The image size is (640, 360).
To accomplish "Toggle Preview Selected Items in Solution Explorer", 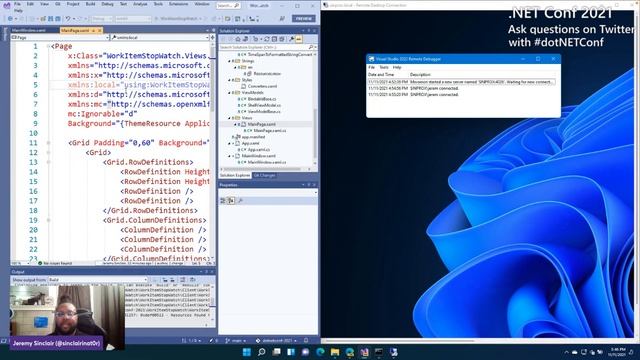I will (299, 39).
